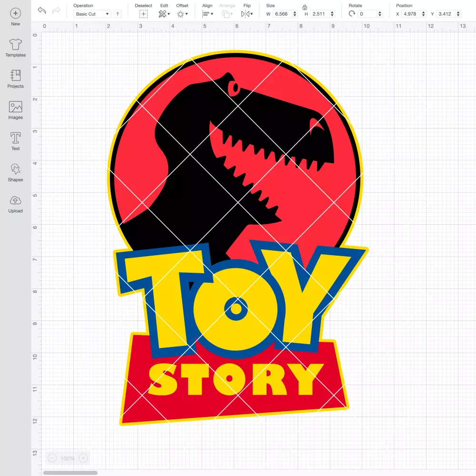Toggle the size lock aspect ratio icon

coord(305,7)
